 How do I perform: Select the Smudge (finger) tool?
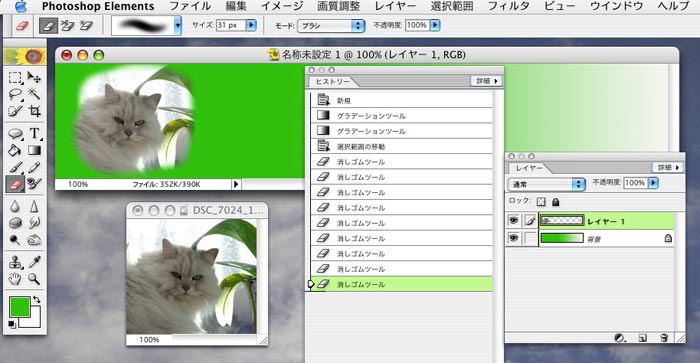[34, 223]
